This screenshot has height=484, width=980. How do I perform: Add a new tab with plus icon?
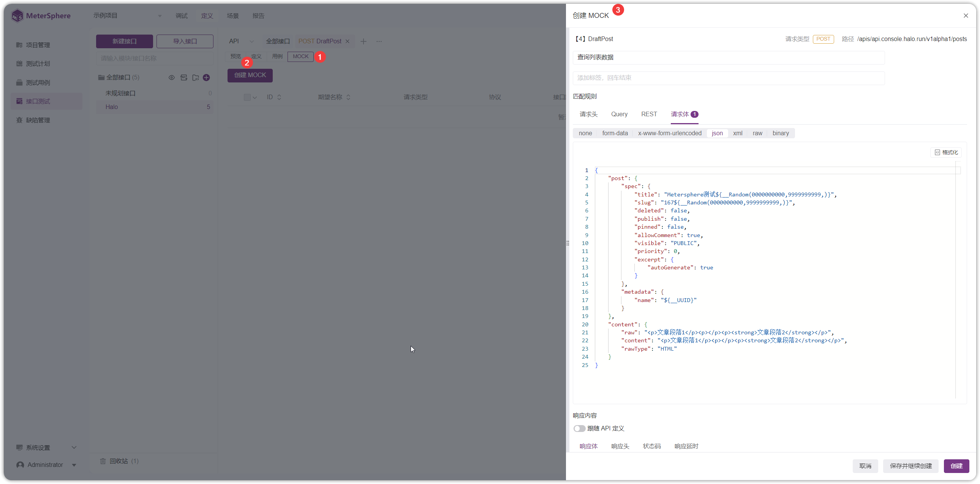[x=363, y=41]
